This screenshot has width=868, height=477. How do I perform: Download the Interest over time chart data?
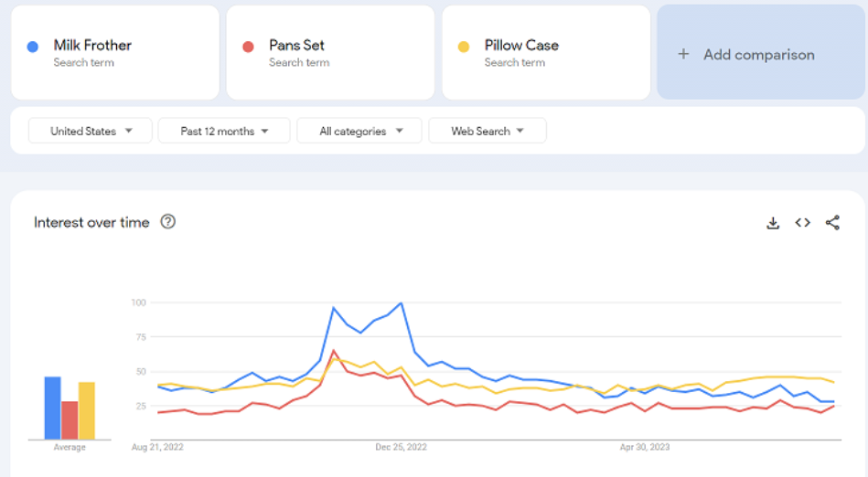pyautogui.click(x=773, y=223)
